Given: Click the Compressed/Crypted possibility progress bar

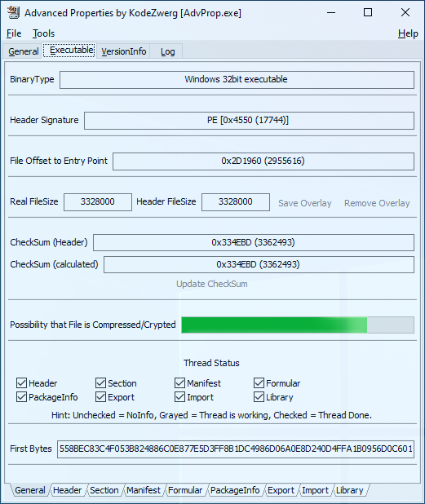Looking at the screenshot, I should click(298, 325).
